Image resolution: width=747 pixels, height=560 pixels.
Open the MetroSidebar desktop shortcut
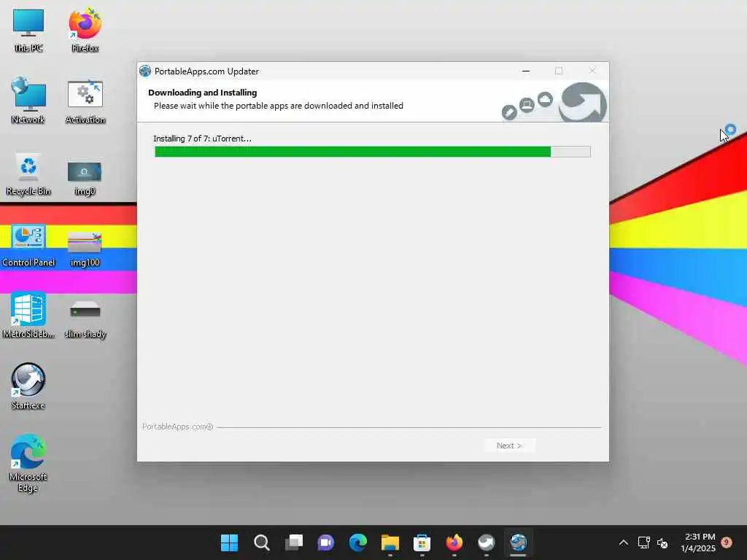click(x=28, y=315)
